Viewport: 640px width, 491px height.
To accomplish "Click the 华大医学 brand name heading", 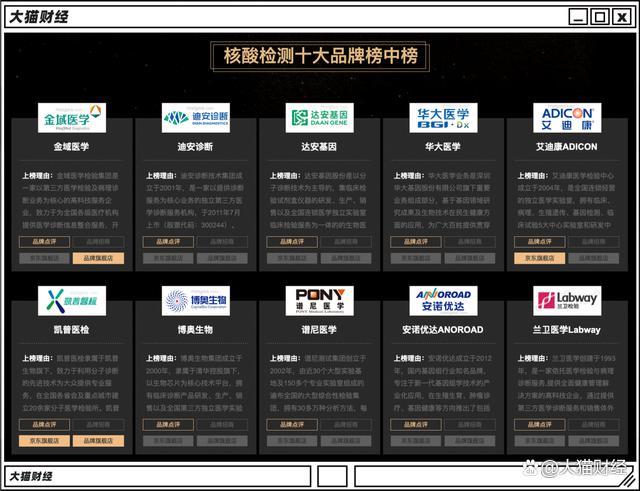I will (443, 147).
